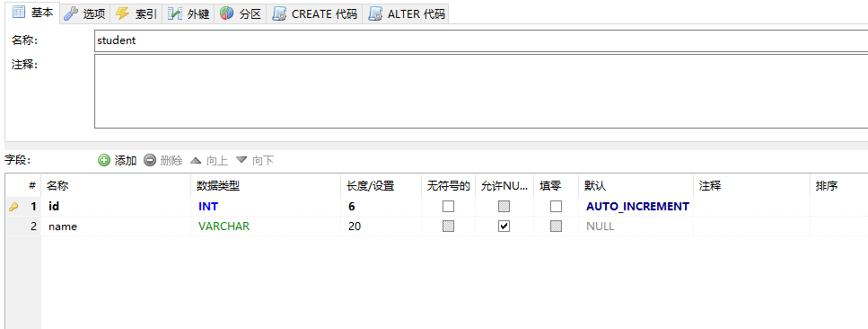
Task: Click the AUTO_INCREMENT default value cell
Action: (636, 207)
